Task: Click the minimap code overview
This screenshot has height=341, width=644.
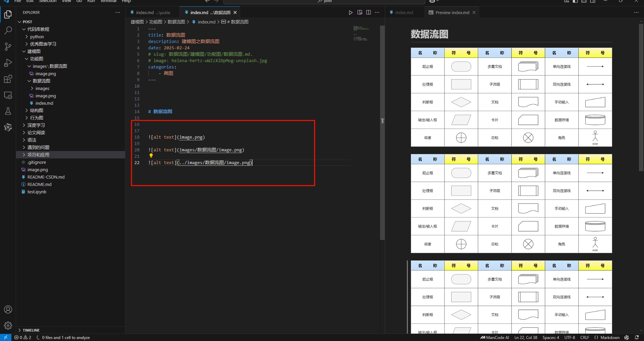Action: [x=361, y=33]
